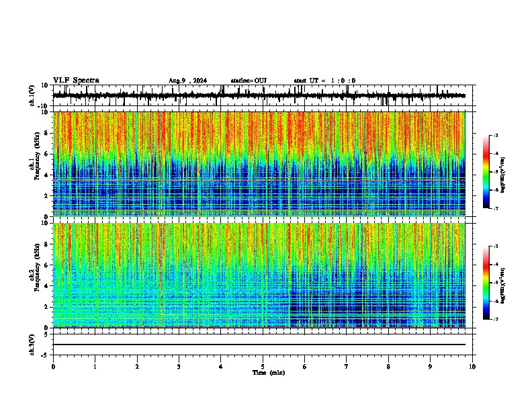Click the time axis tick label "2"

[137, 367]
